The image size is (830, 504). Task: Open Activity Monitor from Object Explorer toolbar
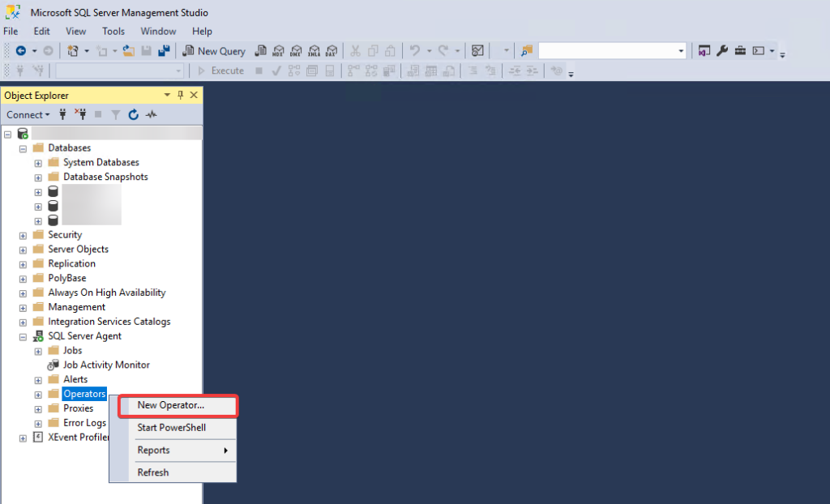click(151, 114)
